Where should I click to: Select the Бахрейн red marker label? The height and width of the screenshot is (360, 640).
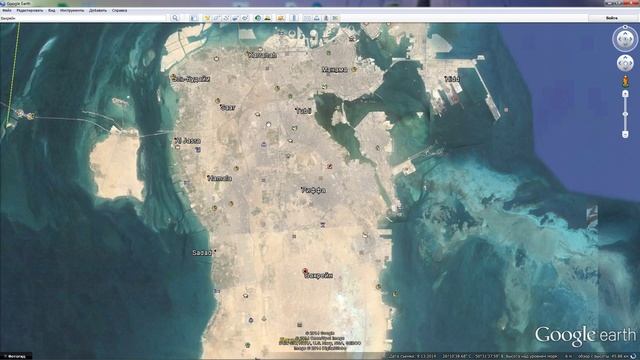(318, 275)
